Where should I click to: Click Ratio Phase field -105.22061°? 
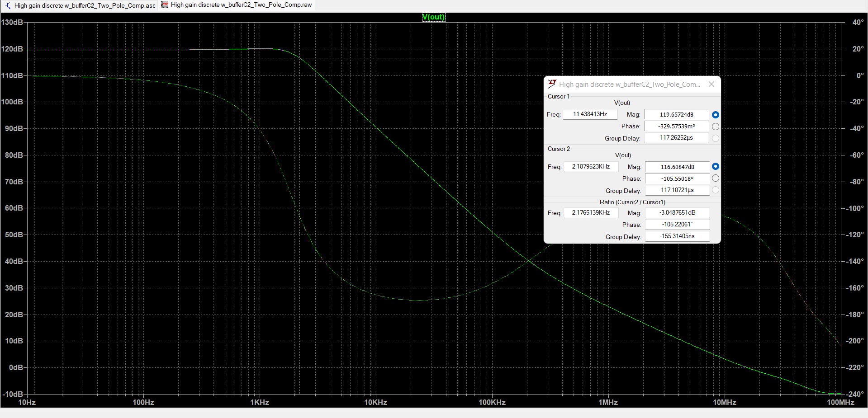[677, 225]
